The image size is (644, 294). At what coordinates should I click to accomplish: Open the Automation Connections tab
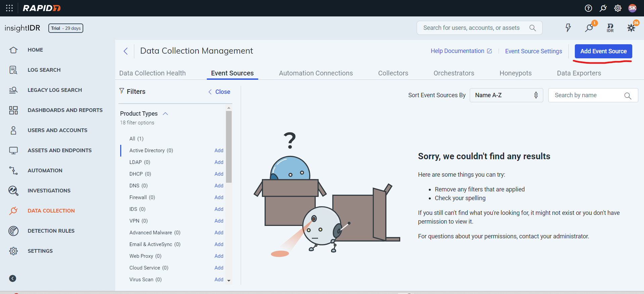[x=316, y=73]
